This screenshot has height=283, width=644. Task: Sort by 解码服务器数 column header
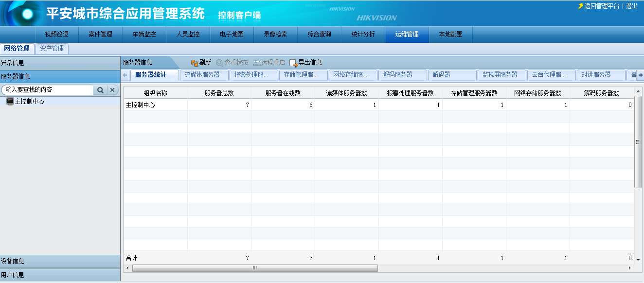[x=602, y=93]
